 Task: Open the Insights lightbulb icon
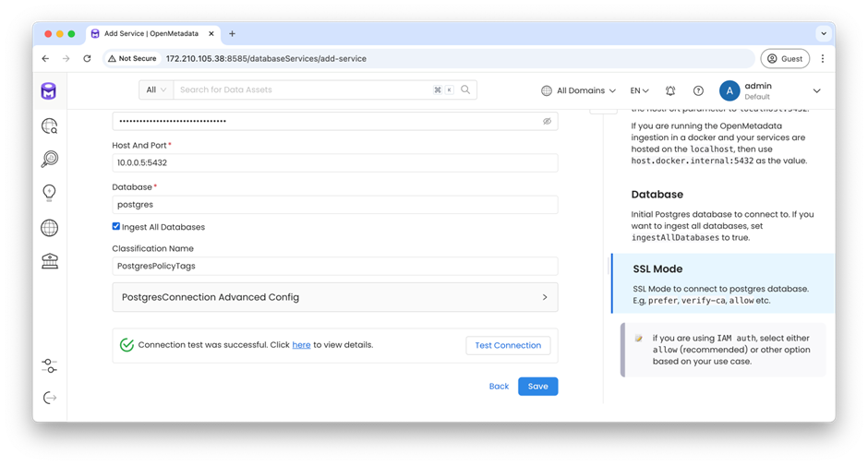pos(49,193)
